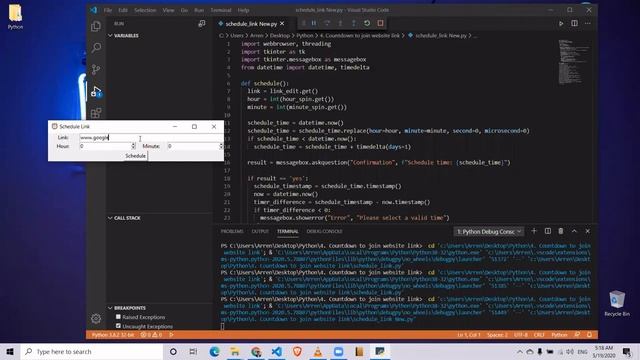This screenshot has height=360, width=640.
Task: Open the Go menu
Action: [x=184, y=10]
